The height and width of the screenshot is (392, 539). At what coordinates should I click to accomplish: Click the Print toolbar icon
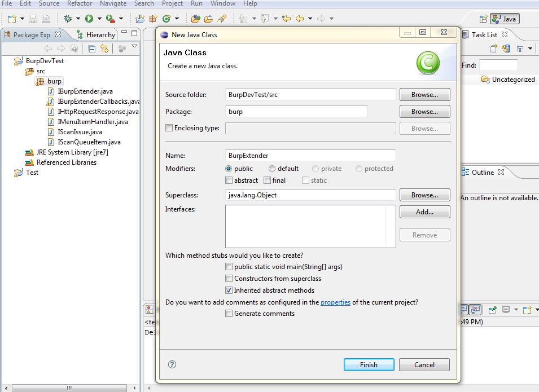point(46,19)
